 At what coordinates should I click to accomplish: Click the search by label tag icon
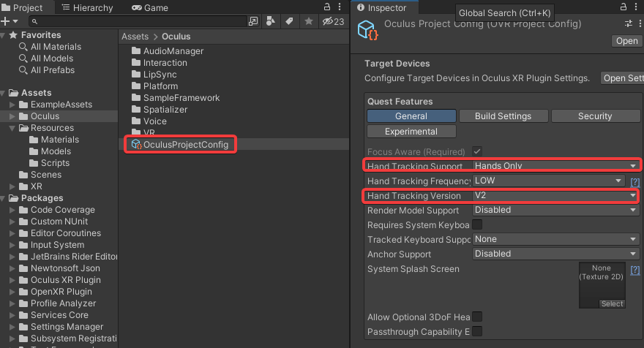290,21
